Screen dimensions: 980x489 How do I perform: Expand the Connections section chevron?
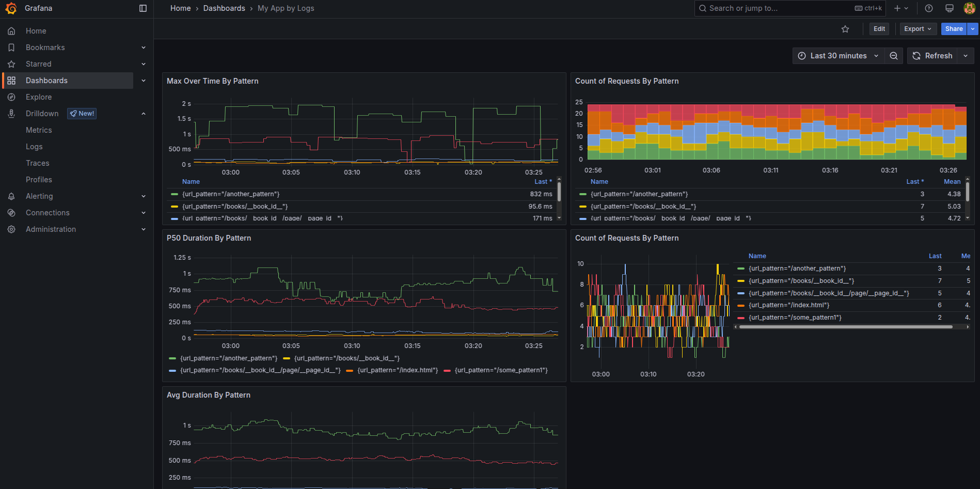(144, 213)
